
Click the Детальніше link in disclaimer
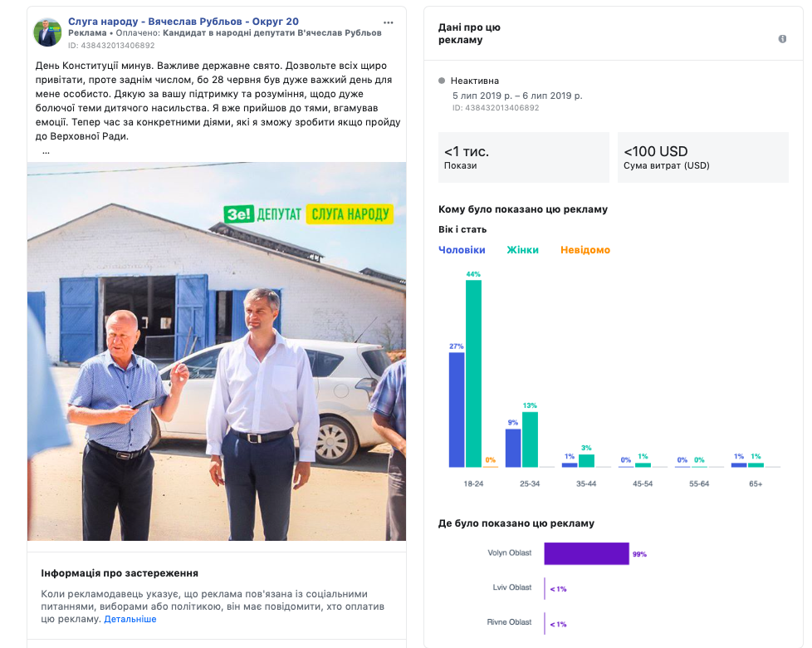click(x=130, y=619)
